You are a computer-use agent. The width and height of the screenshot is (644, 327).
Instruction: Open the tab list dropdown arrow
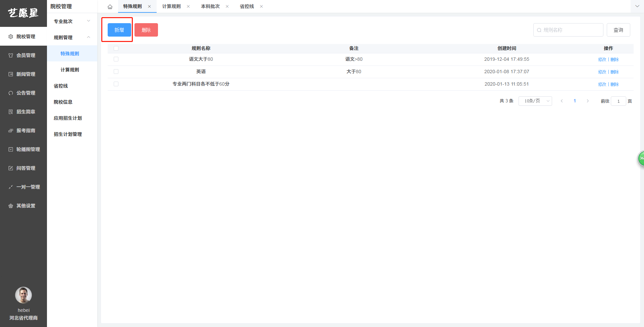coord(637,6)
